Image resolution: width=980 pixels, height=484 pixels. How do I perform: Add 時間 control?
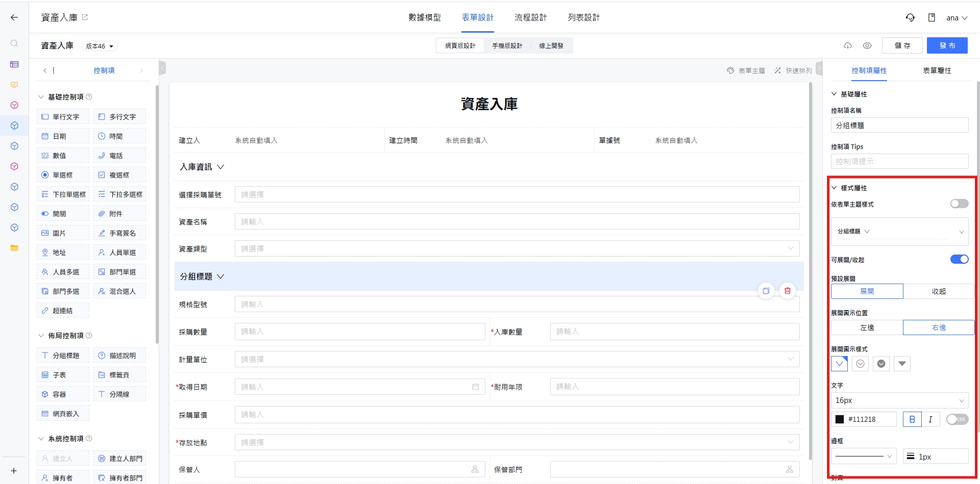click(x=120, y=136)
